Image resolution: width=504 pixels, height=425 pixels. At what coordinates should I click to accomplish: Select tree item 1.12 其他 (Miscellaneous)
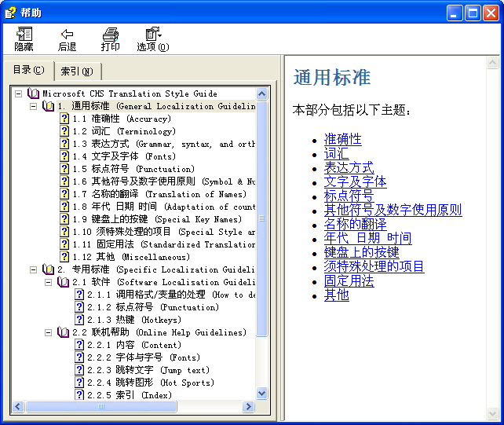point(131,257)
